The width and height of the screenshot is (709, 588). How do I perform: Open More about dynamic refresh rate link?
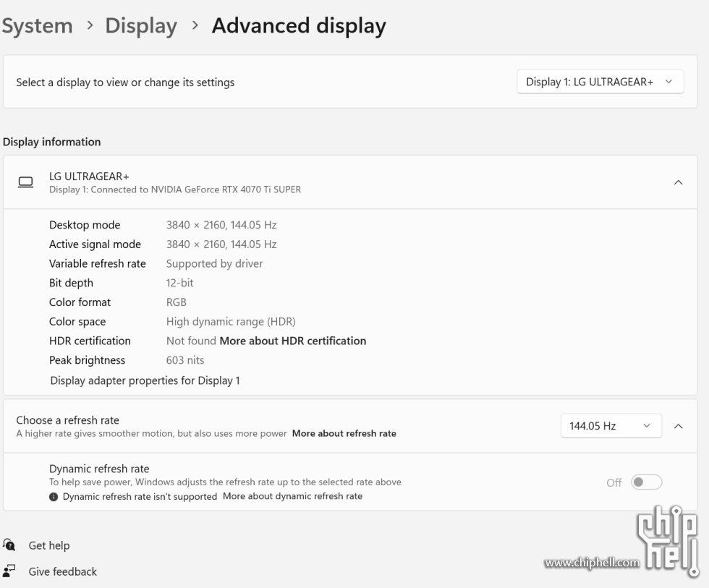coord(292,496)
